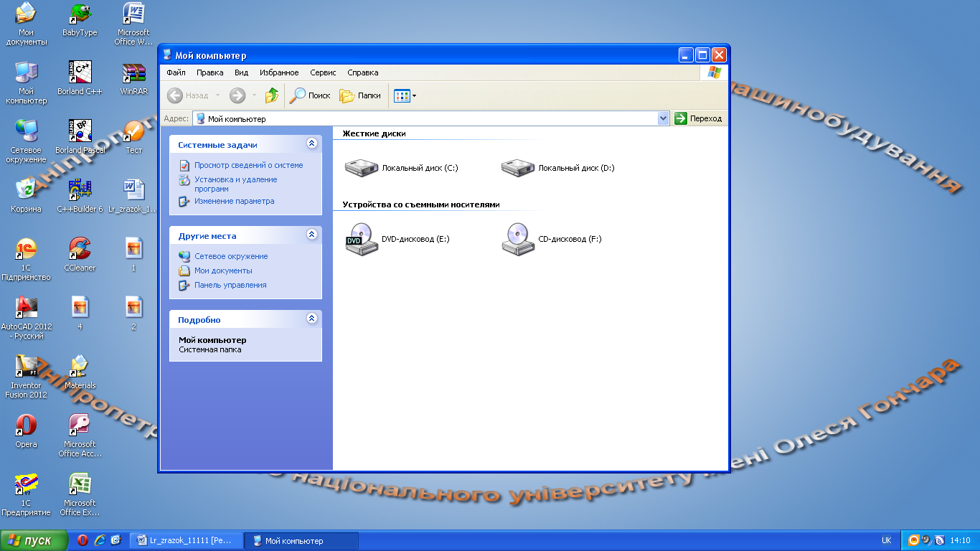Image resolution: width=980 pixels, height=551 pixels.
Task: Open the пуск Start button
Action: pos(34,541)
